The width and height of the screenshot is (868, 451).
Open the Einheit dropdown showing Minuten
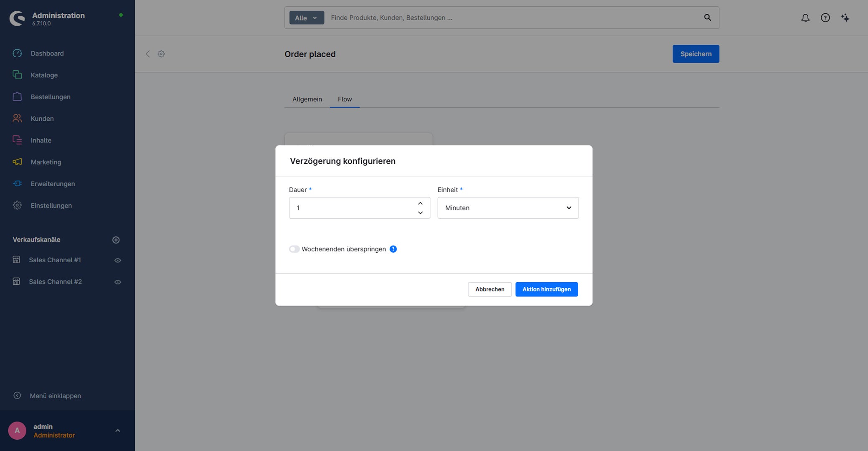click(508, 208)
